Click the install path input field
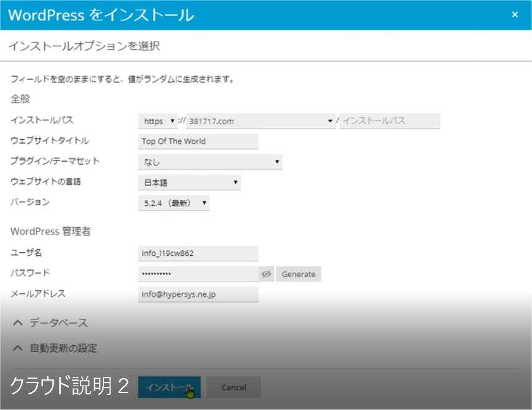532x410 pixels. pyautogui.click(x=390, y=121)
